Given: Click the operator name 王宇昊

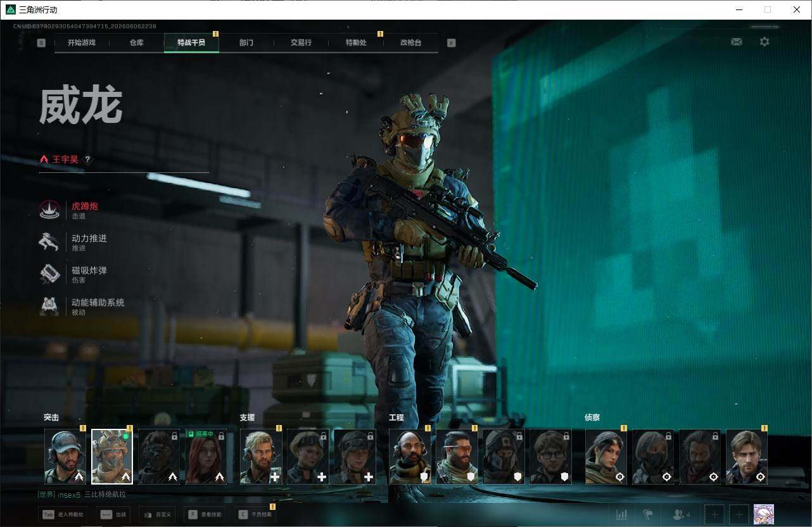Looking at the screenshot, I should click(x=65, y=160).
